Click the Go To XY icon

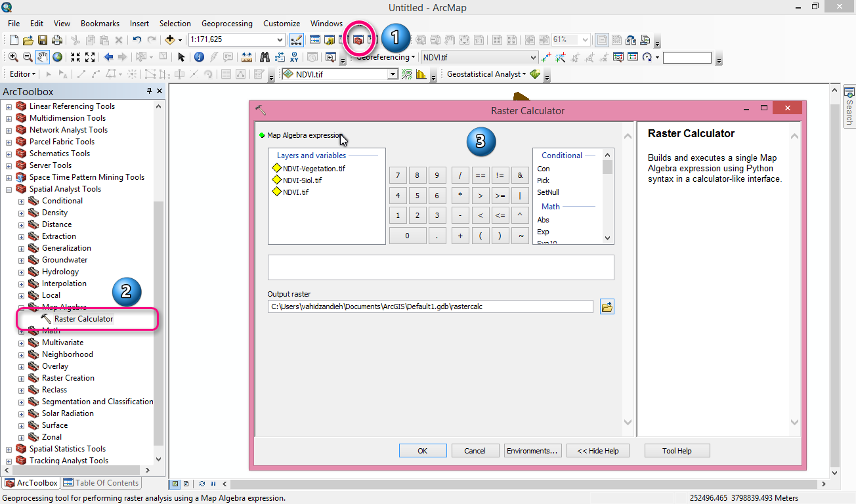click(294, 57)
